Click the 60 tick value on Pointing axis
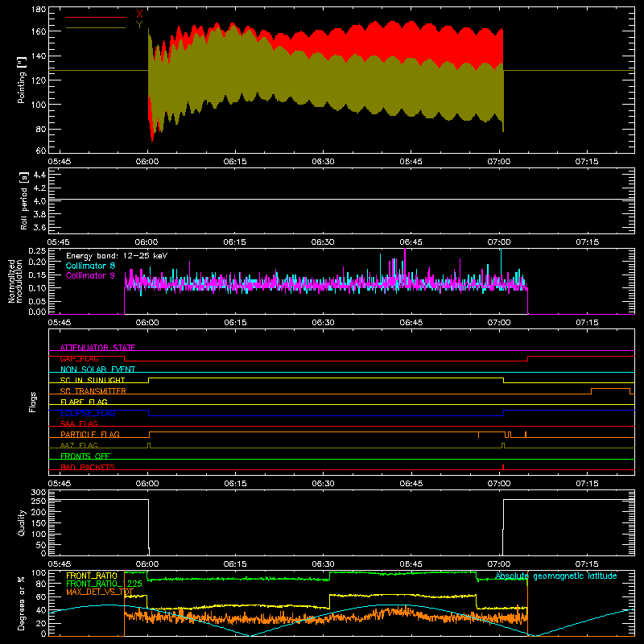The height and width of the screenshot is (644, 644). pyautogui.click(x=41, y=151)
